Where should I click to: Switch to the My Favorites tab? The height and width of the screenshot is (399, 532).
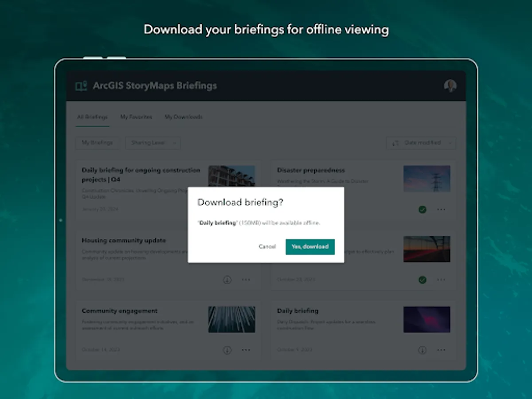pos(136,117)
